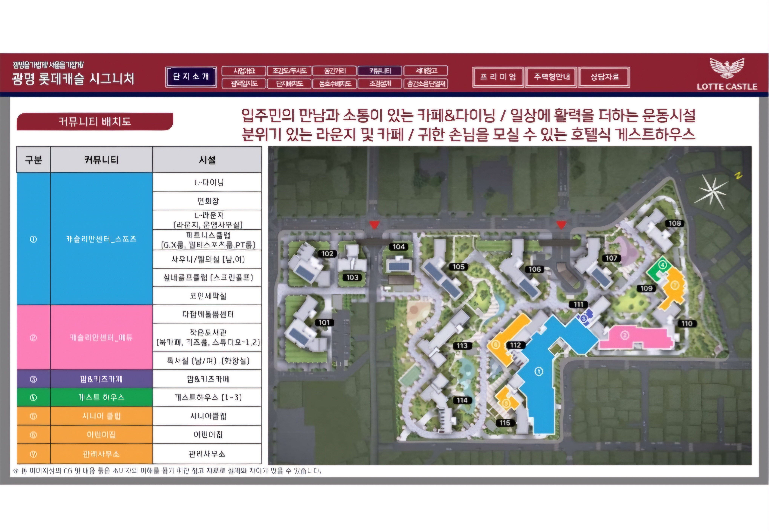Select building label 114 on the map
Screen dimensions: 769x532
click(462, 400)
